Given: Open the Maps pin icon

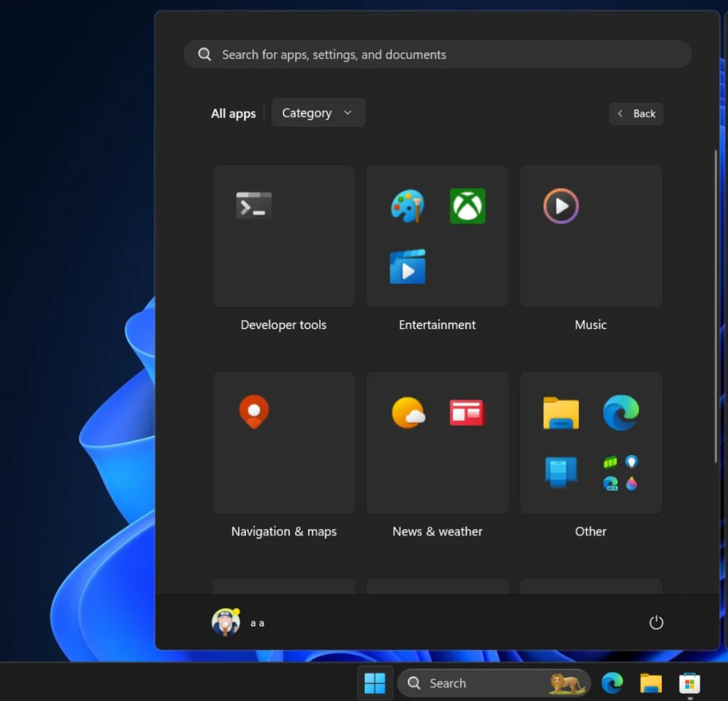Looking at the screenshot, I should pos(254,412).
